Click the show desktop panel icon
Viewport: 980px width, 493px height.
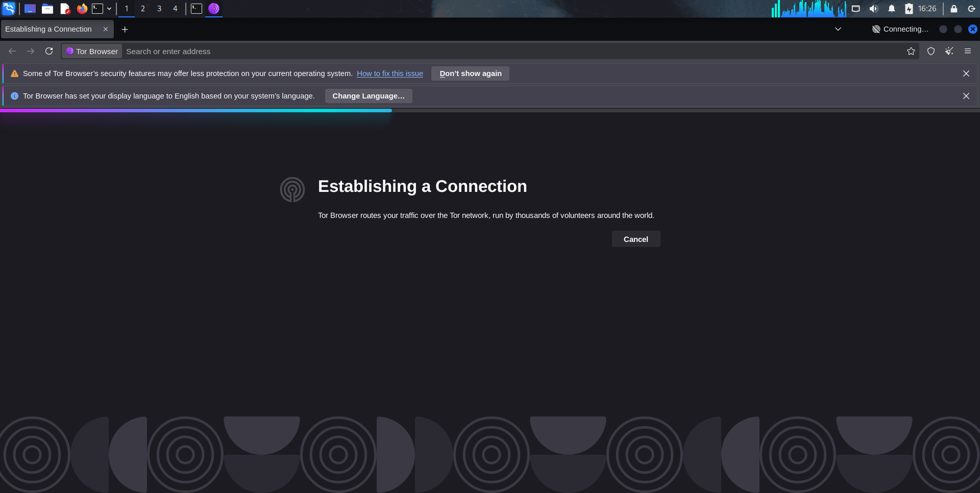click(x=30, y=9)
